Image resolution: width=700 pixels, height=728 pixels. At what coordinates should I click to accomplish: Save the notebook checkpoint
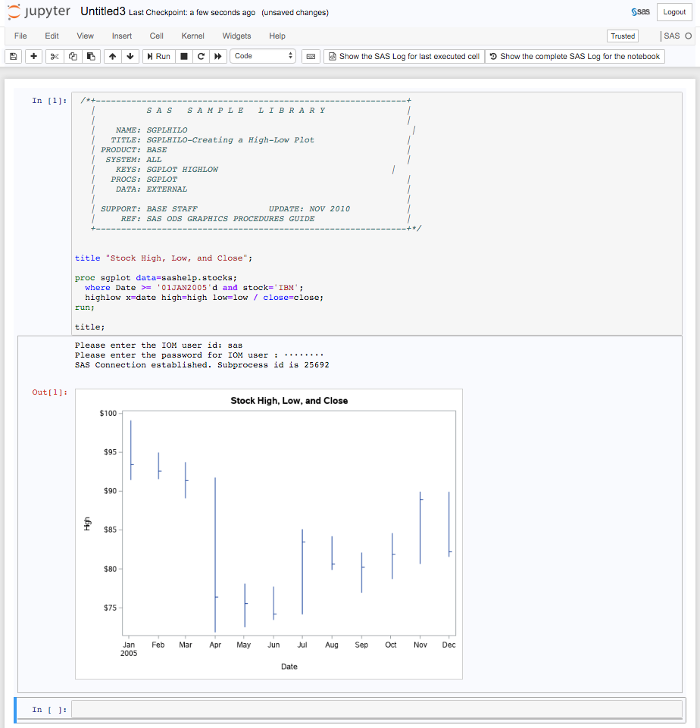[x=13, y=56]
